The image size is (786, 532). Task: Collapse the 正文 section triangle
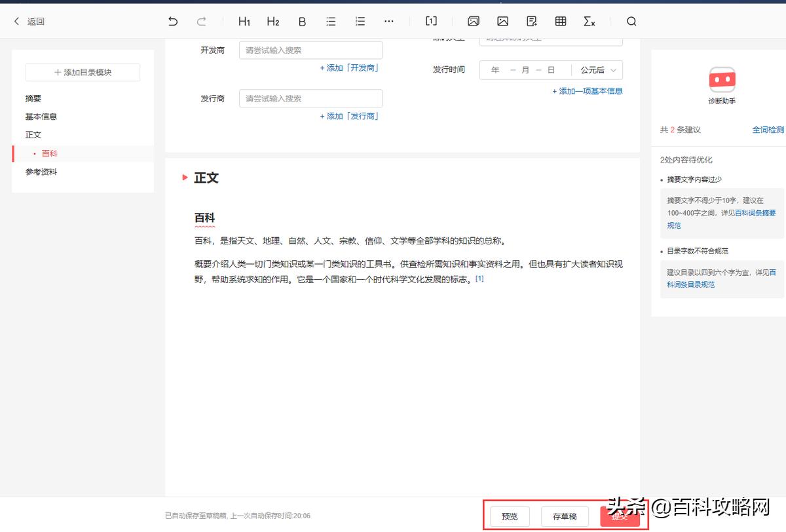[184, 177]
